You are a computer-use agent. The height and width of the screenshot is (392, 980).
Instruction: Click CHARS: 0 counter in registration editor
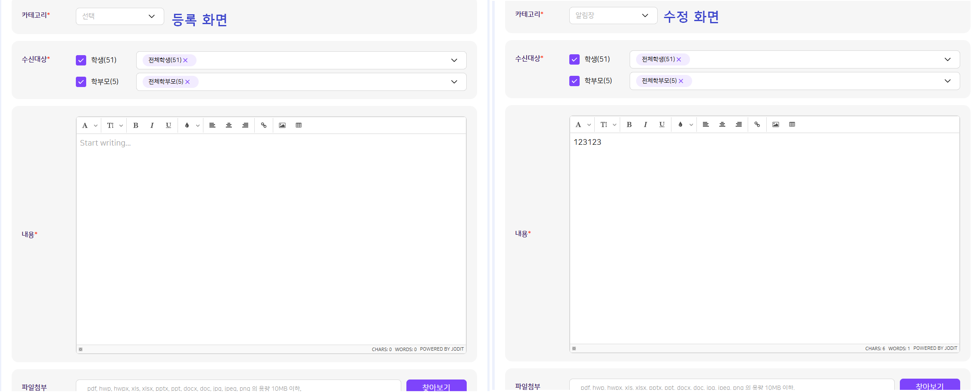(x=381, y=349)
